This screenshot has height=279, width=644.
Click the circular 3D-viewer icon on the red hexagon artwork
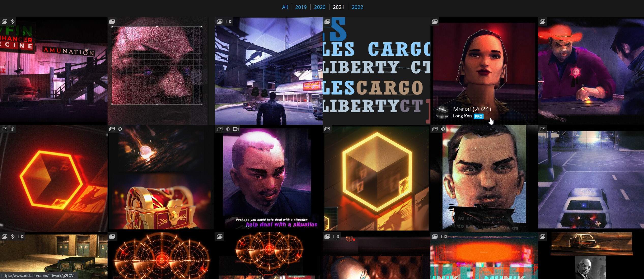tap(12, 129)
